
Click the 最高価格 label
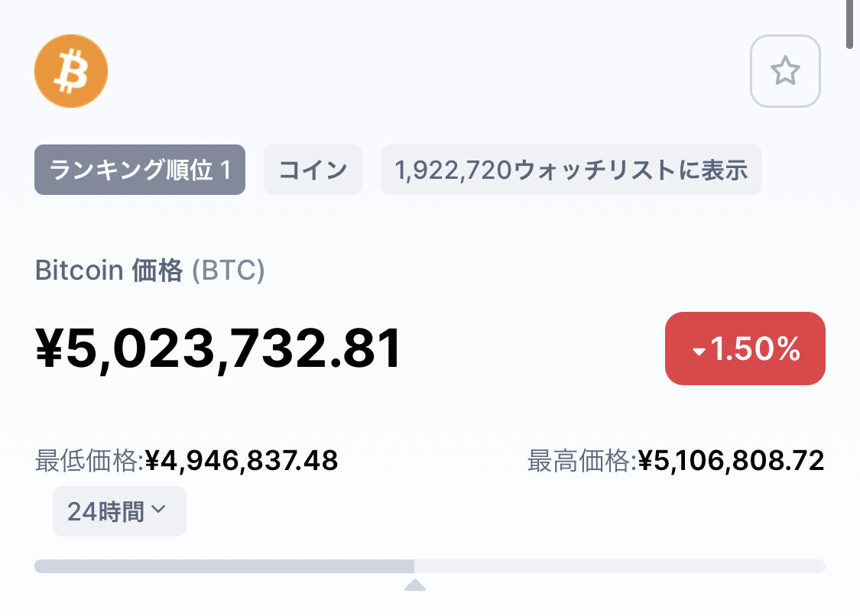coord(581,461)
